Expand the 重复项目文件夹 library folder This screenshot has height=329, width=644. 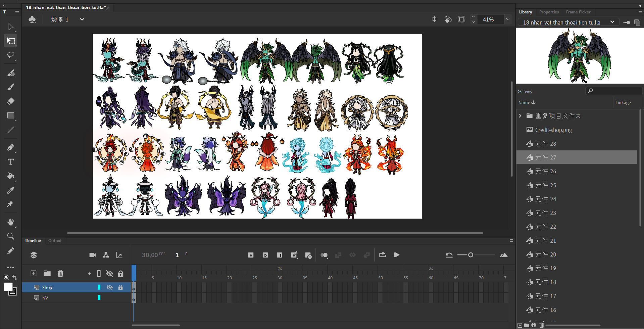coord(520,116)
